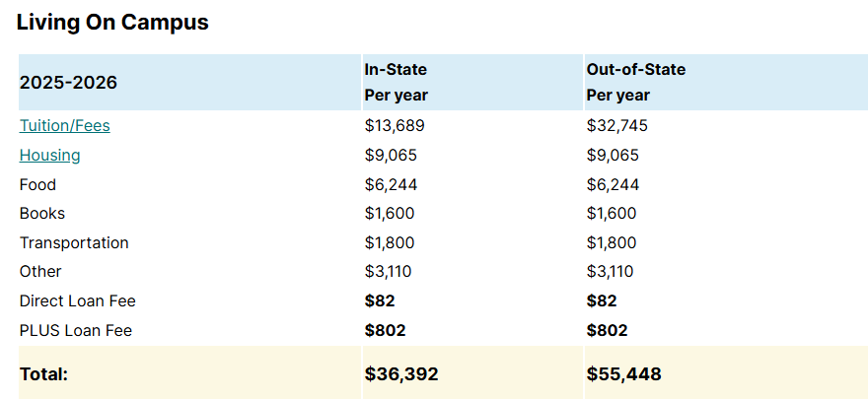This screenshot has height=399, width=868.
Task: Select the In-State Transportation cost $1,800
Action: 390,243
